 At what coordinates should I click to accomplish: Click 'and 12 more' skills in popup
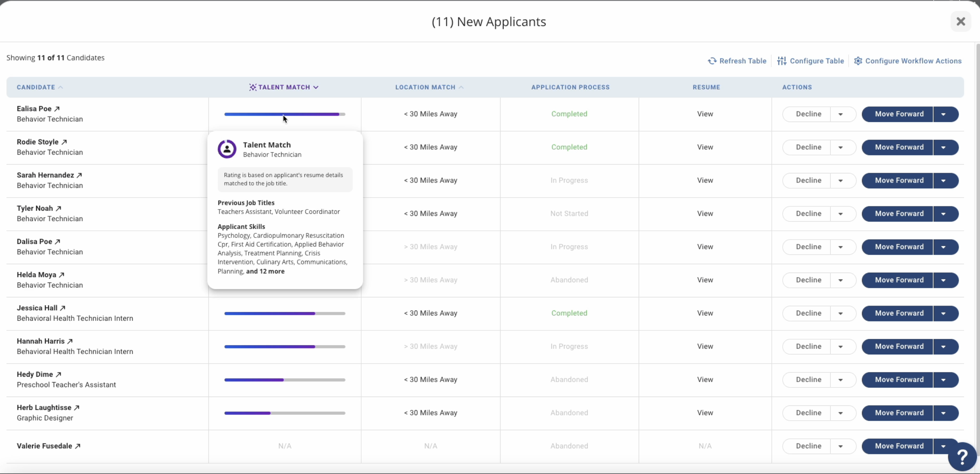click(x=265, y=271)
